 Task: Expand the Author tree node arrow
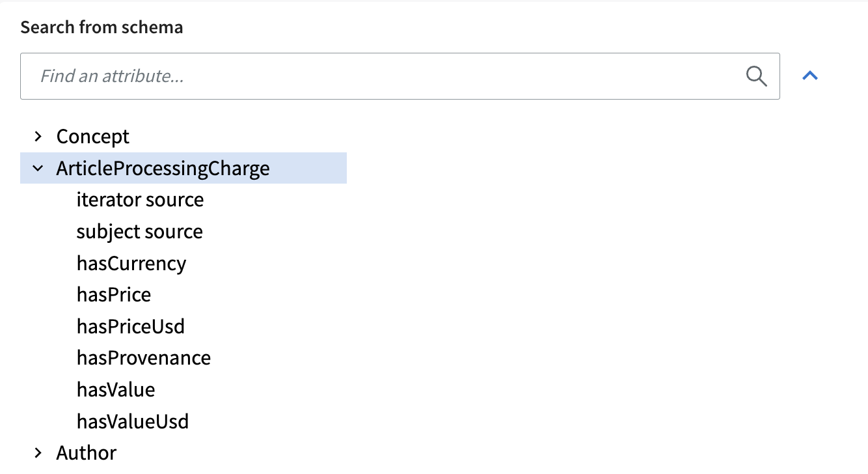[x=38, y=453]
